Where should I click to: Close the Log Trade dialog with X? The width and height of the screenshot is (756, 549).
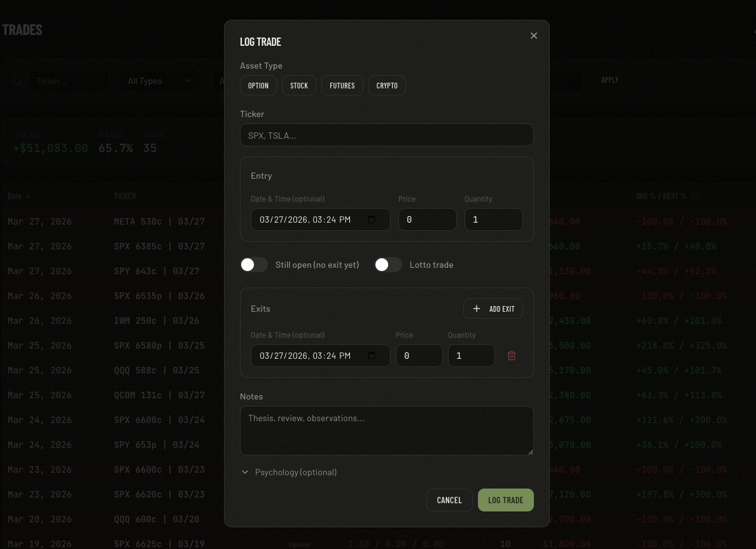[x=534, y=36]
